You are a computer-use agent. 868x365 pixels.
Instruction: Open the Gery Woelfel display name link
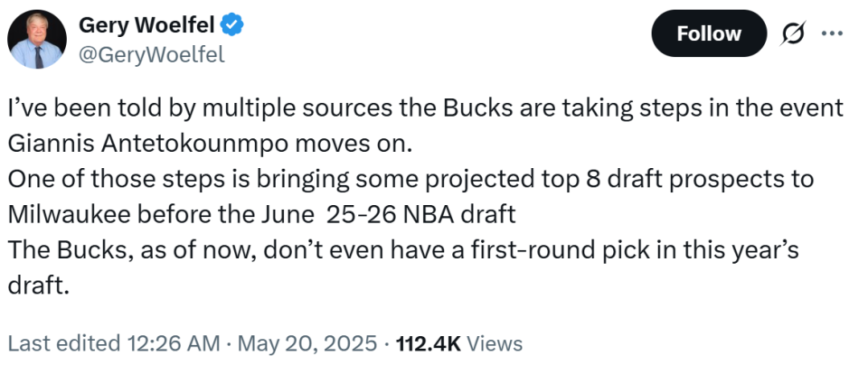pyautogui.click(x=147, y=25)
